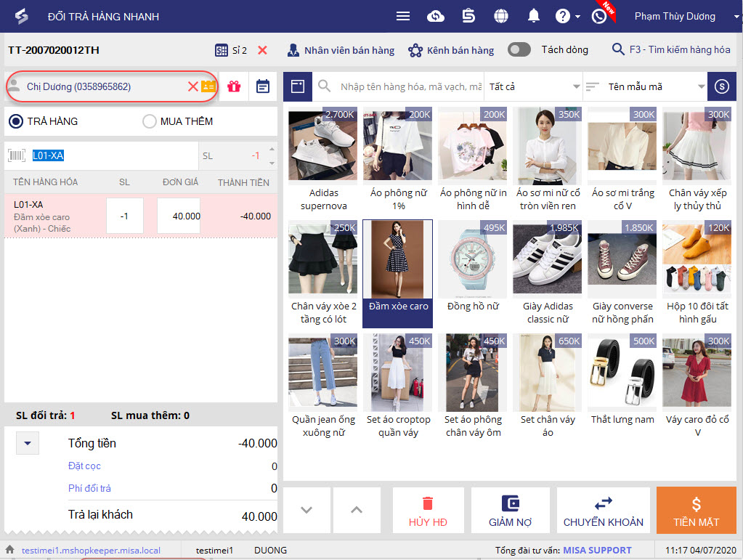Click the home icon in status bar
Screen dimensions: 743x560
pos(10,550)
